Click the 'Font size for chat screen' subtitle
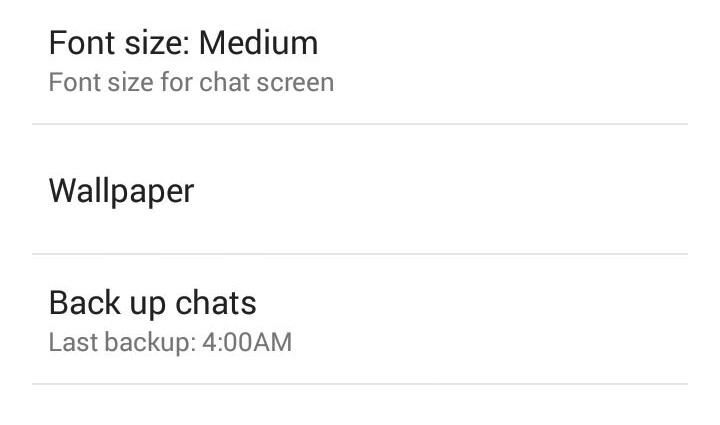720x425 pixels. tap(191, 83)
